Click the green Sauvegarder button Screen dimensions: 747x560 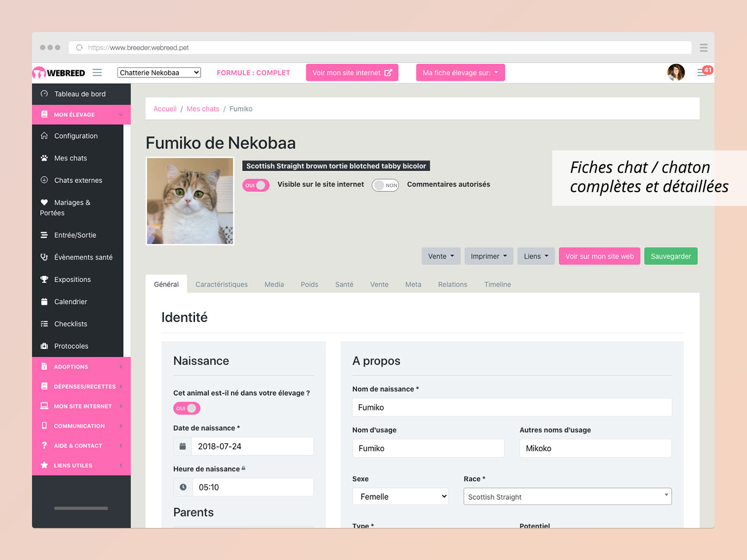pyautogui.click(x=671, y=256)
